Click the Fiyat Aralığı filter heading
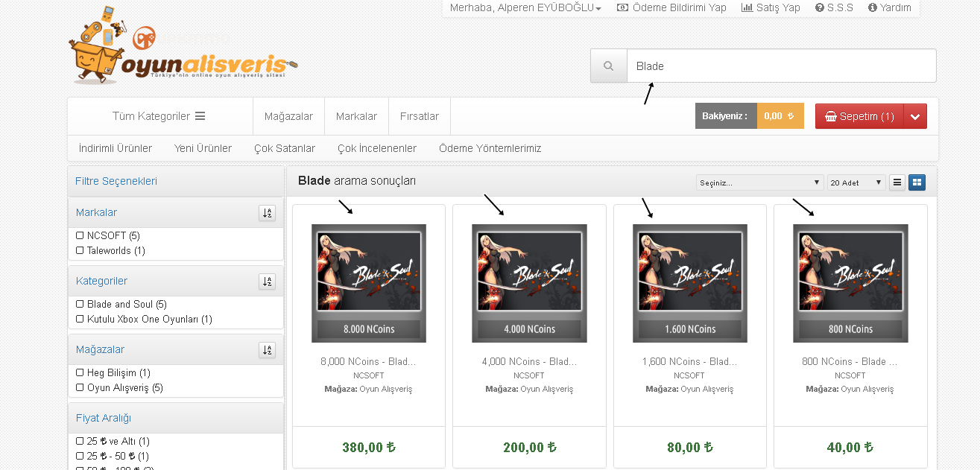The image size is (980, 470). (x=104, y=418)
